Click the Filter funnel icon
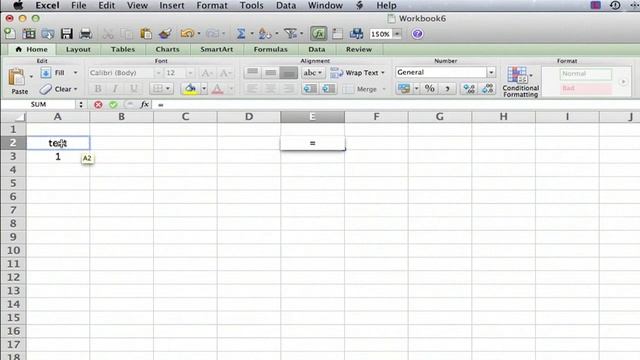Image resolution: width=640 pixels, height=360 pixels. pos(290,33)
